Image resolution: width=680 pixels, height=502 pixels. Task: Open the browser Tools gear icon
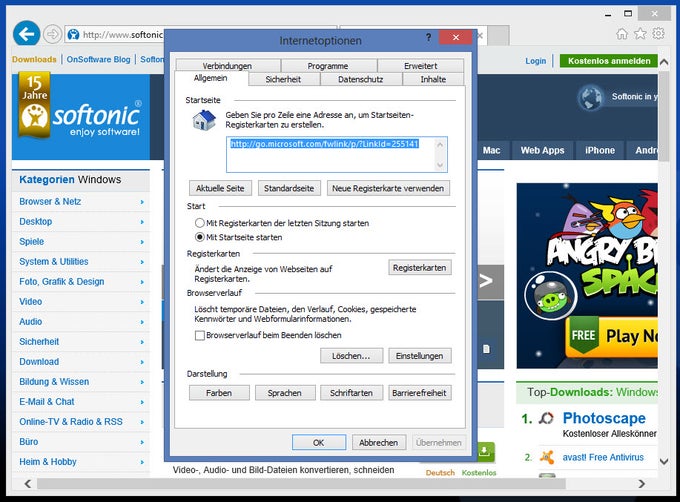[x=658, y=33]
